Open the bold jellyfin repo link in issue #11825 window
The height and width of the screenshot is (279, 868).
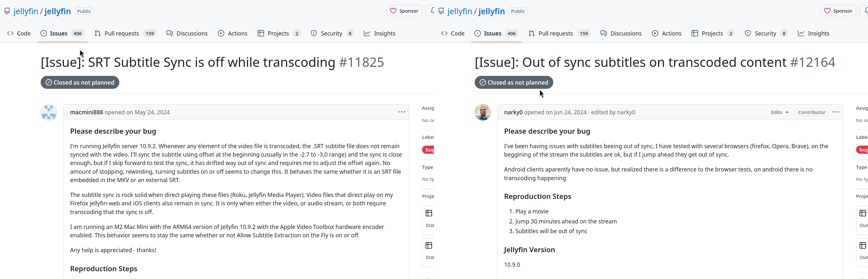click(x=58, y=11)
